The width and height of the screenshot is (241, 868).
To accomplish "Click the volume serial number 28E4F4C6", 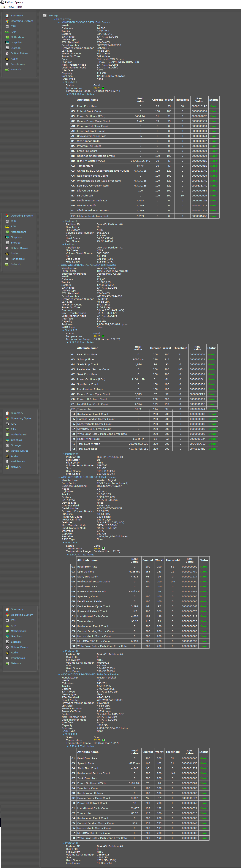I will click(103, 855).
